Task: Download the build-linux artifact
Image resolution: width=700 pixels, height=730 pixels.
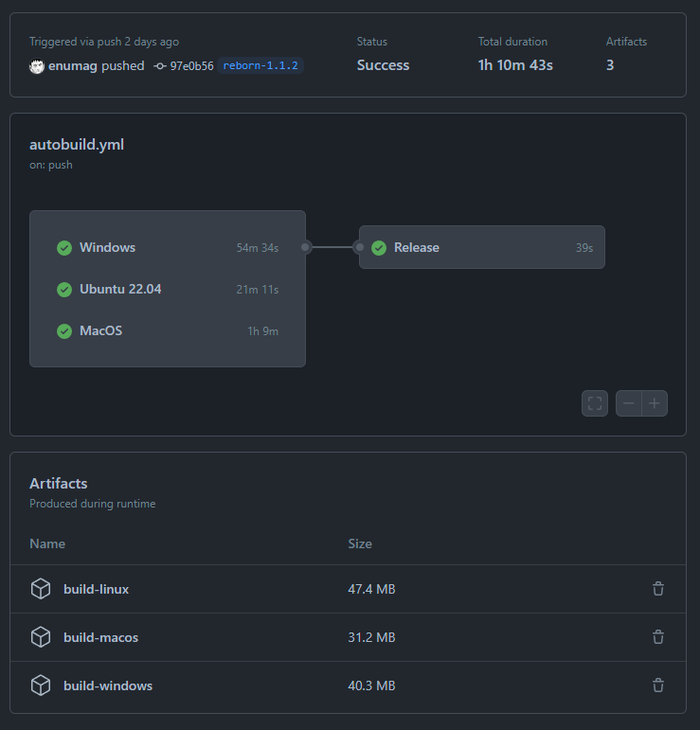Action: [96, 589]
